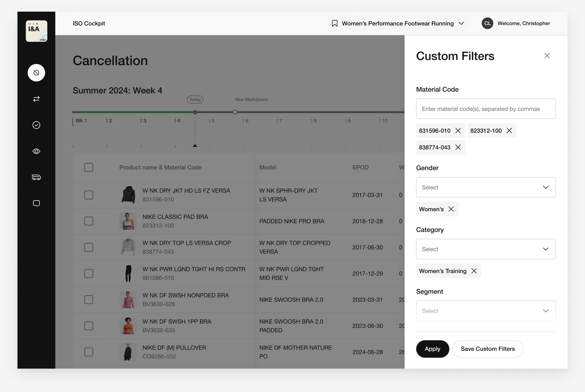This screenshot has height=392, width=585.
Task: Click the Apply button
Action: click(x=433, y=349)
